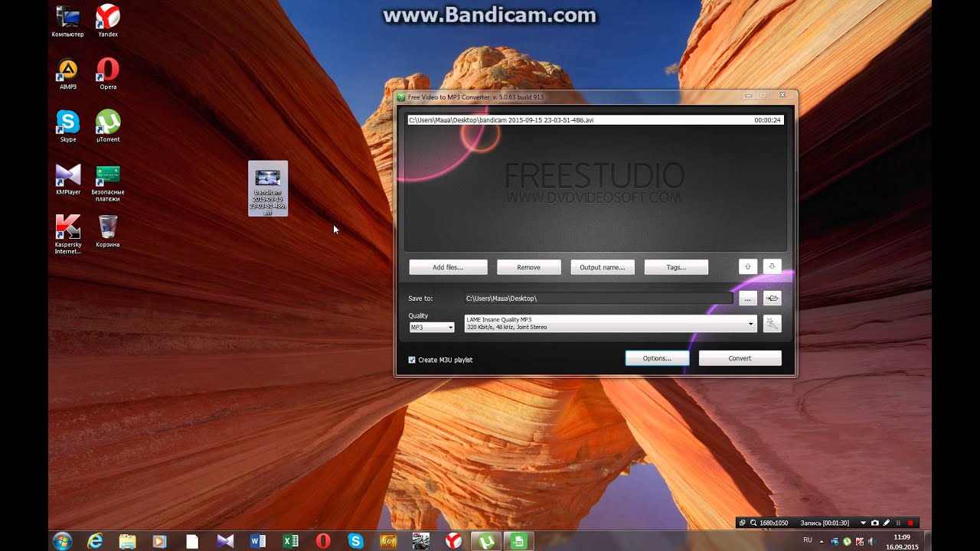Open the Tags... editor
Image resolution: width=980 pixels, height=551 pixels.
(676, 267)
